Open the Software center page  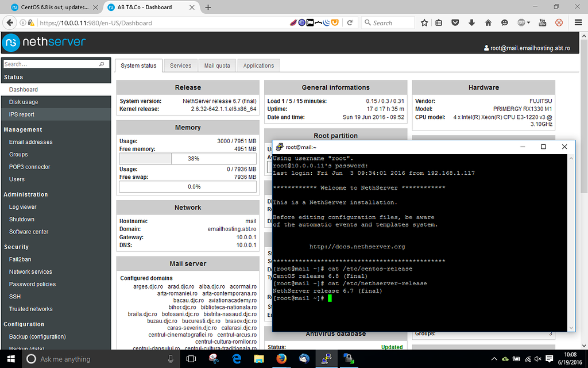click(x=29, y=231)
